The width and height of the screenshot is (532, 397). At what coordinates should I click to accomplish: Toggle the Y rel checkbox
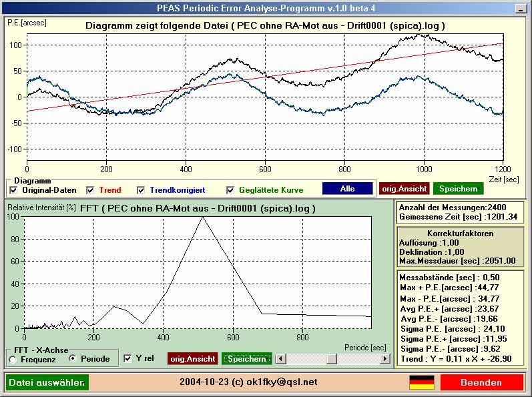(128, 359)
